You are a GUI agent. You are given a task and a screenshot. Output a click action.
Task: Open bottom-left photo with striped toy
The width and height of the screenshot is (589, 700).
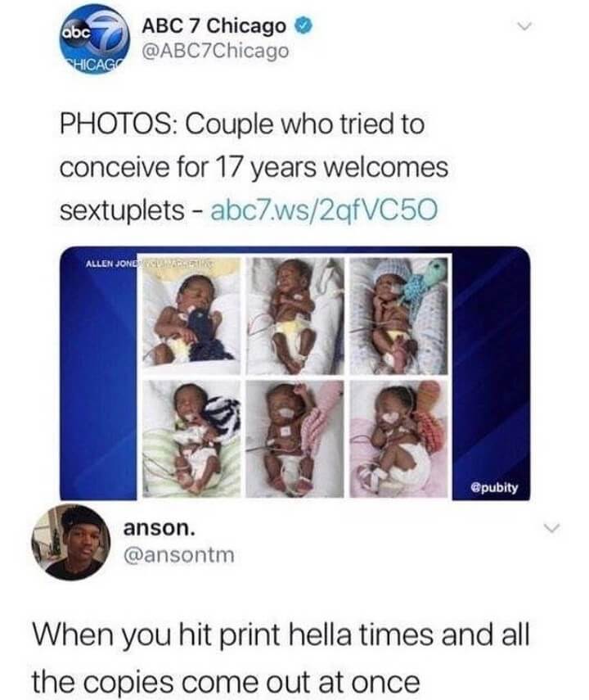(191, 438)
